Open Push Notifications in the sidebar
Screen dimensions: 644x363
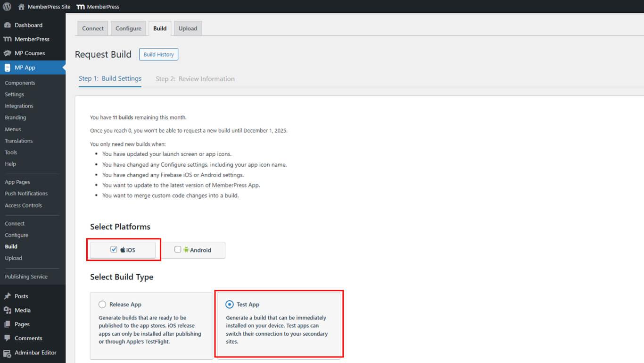[26, 194]
